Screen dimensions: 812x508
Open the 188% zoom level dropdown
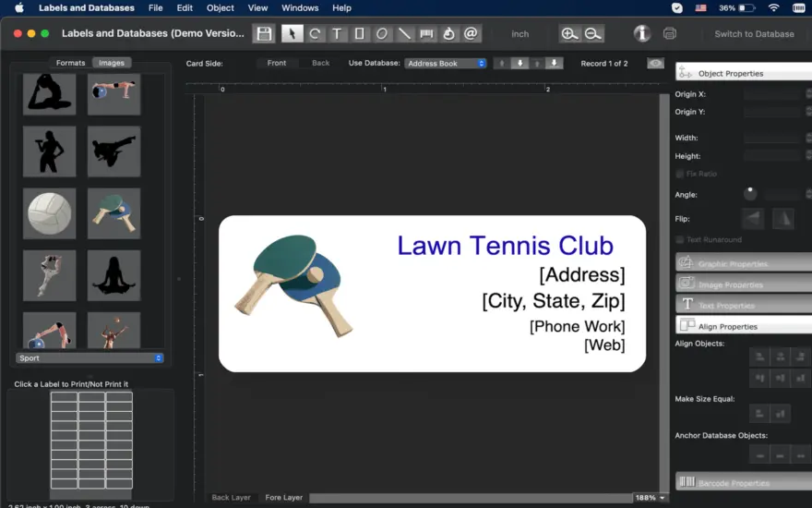[650, 498]
